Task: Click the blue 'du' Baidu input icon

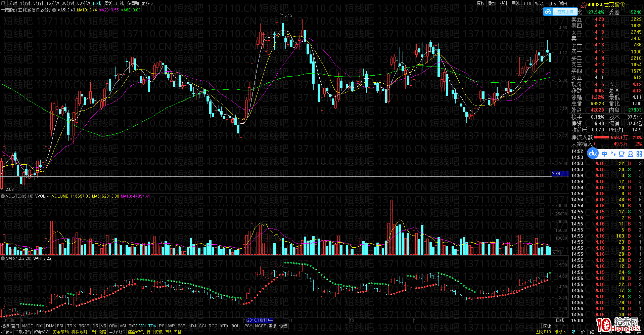Action: click(593, 154)
